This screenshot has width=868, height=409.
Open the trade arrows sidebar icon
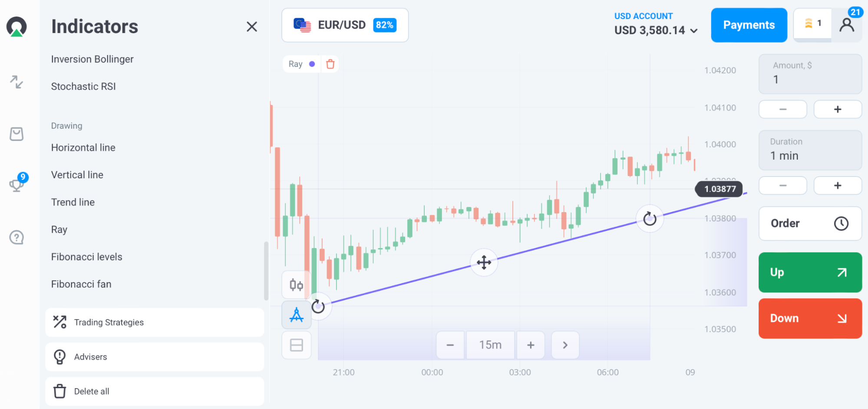point(17,82)
